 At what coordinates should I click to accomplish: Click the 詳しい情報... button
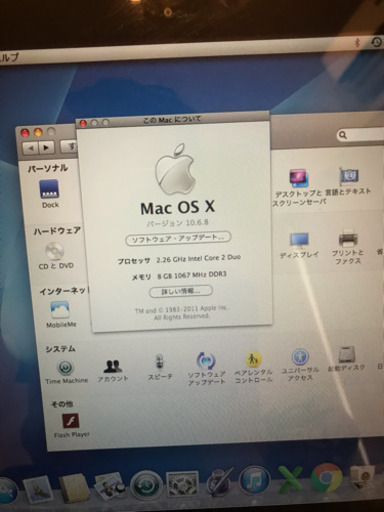pyautogui.click(x=180, y=291)
